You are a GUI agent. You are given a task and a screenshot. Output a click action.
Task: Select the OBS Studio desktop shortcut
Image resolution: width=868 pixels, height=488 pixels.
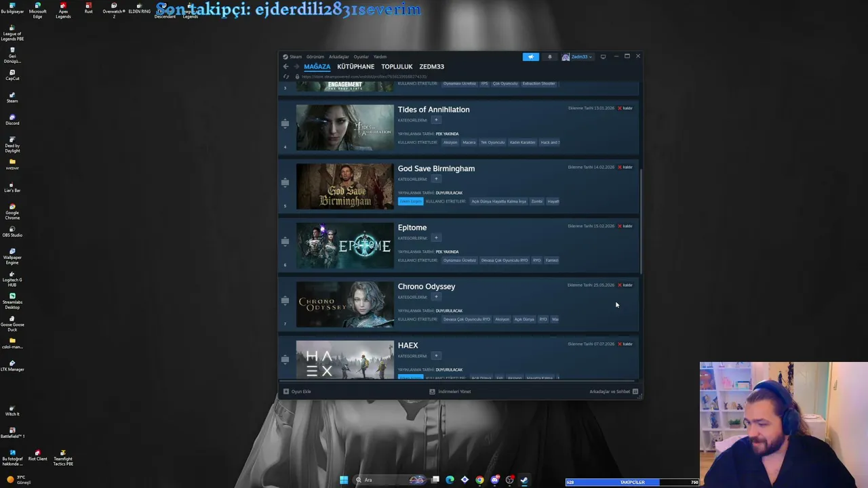pos(12,231)
